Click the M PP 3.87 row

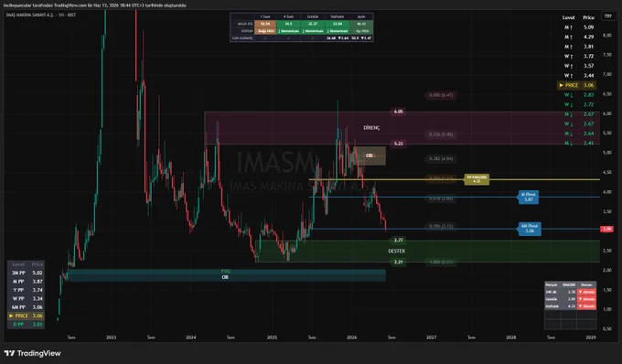click(x=27, y=282)
